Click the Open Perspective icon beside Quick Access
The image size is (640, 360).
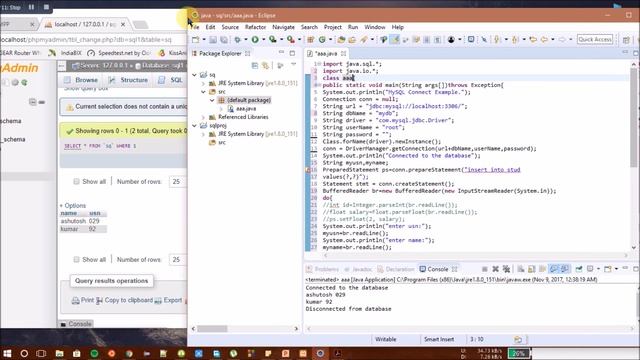click(626, 40)
